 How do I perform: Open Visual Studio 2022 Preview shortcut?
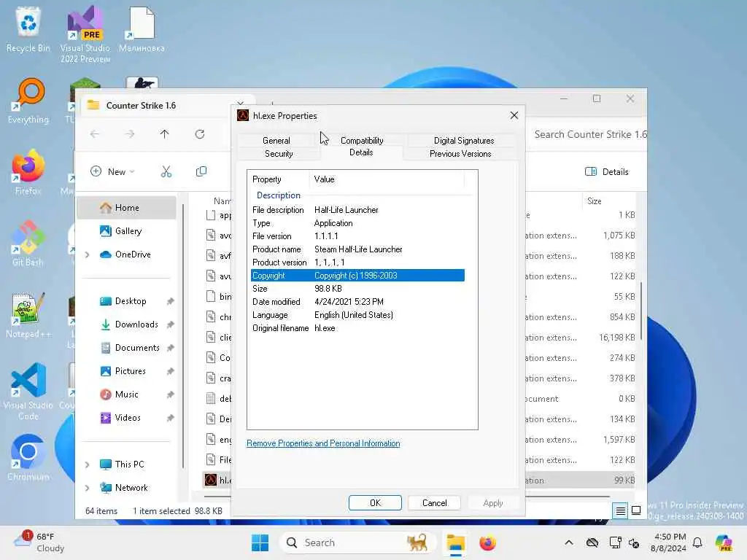click(85, 34)
